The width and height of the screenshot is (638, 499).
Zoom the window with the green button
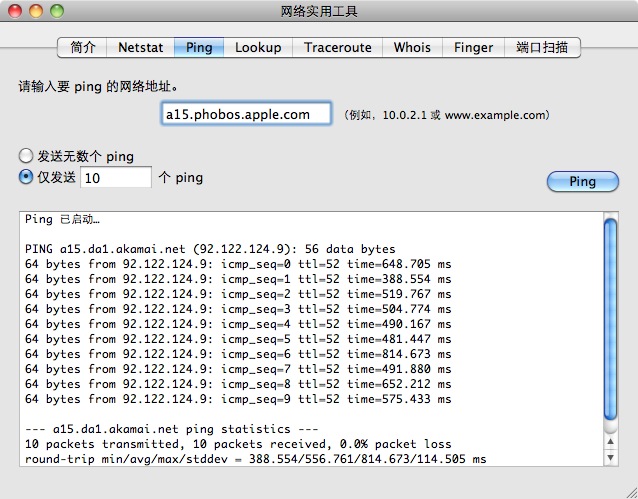pyautogui.click(x=57, y=11)
